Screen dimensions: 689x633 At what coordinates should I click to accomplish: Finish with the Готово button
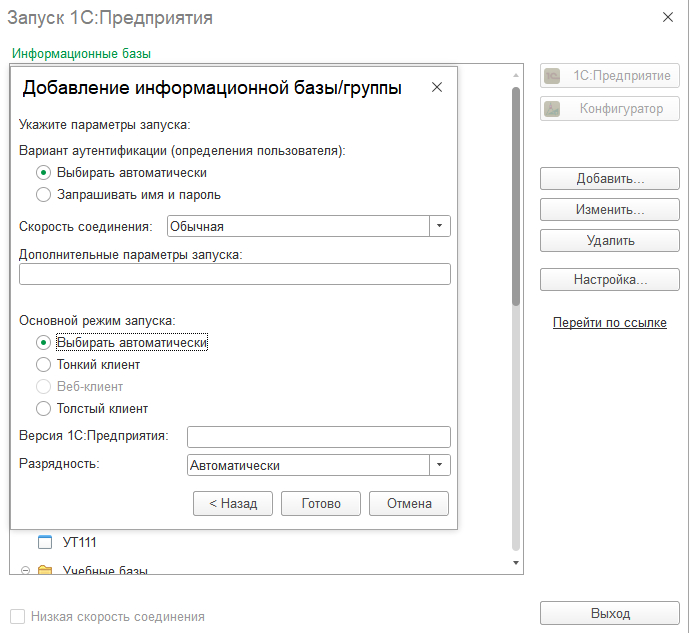click(x=321, y=503)
